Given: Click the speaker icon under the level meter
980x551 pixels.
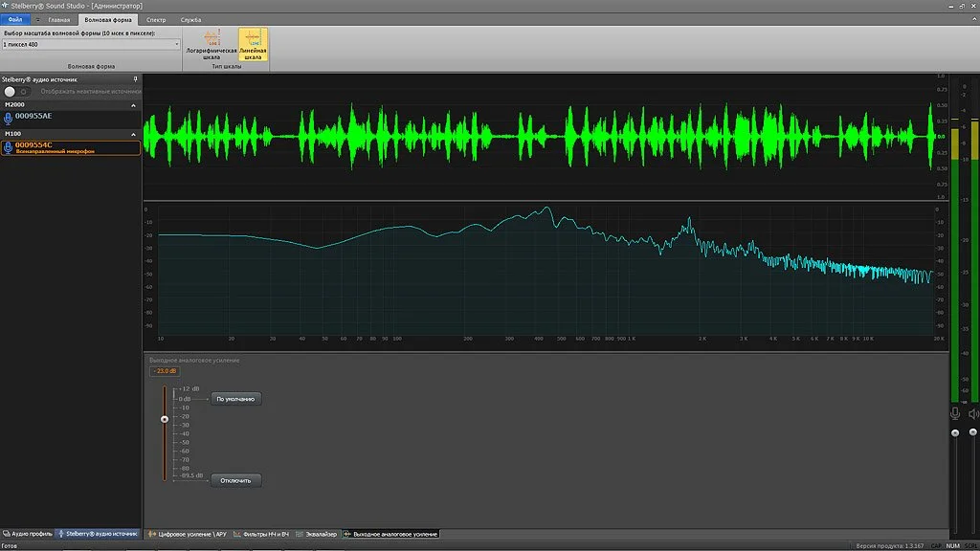Looking at the screenshot, I should [x=973, y=413].
